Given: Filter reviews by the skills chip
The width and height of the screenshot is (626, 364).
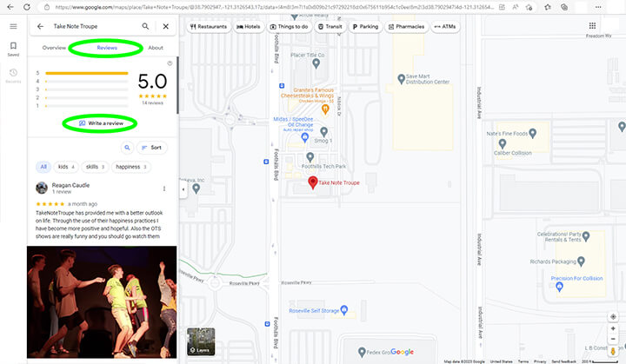Looking at the screenshot, I should coord(95,167).
